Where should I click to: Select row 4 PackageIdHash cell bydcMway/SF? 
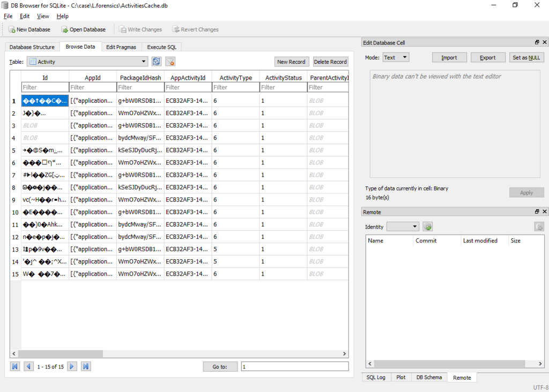coord(140,138)
